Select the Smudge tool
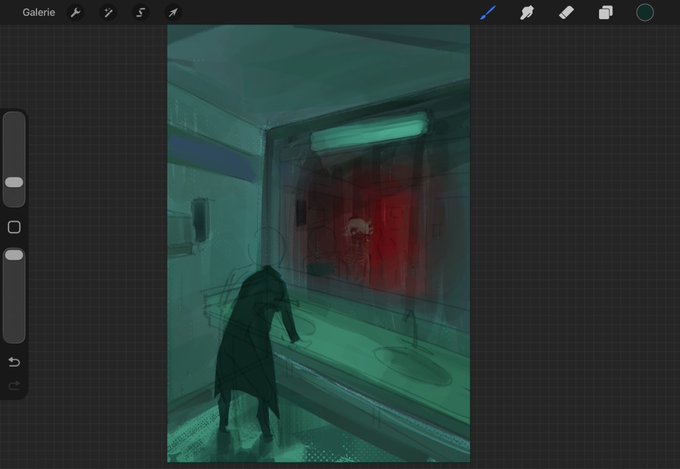This screenshot has height=469, width=680. [x=526, y=13]
